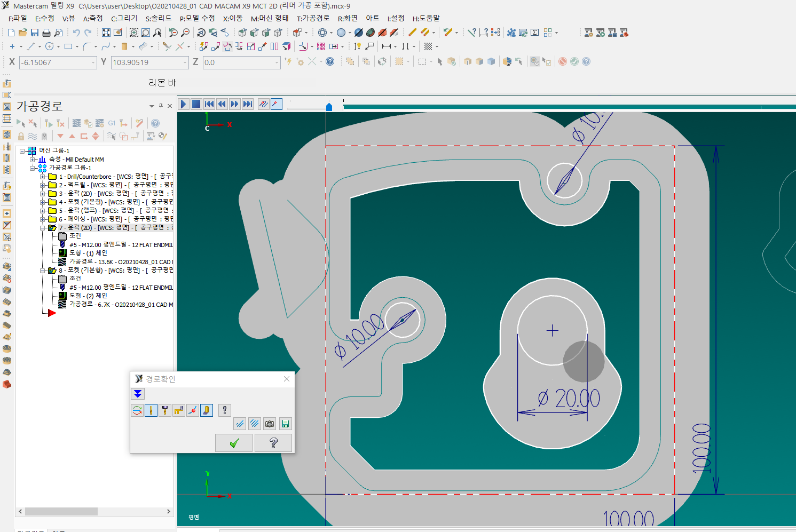Click the Backplot selected operations wave icon
796x532 pixels.
pos(76,123)
